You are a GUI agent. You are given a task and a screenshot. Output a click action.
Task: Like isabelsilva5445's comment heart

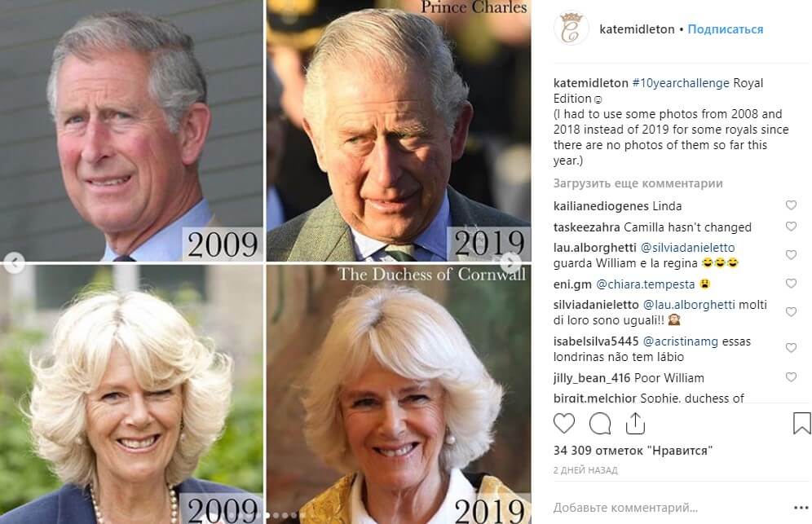[x=792, y=348]
